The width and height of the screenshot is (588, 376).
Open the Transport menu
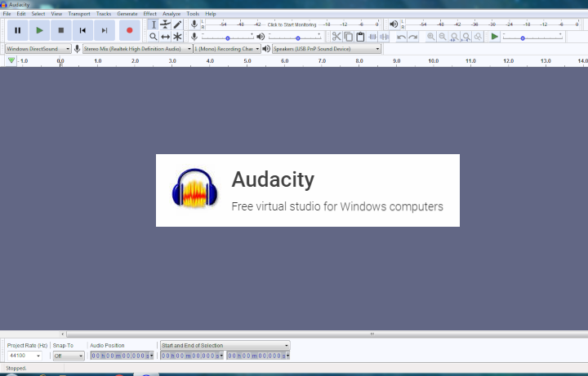(x=79, y=14)
